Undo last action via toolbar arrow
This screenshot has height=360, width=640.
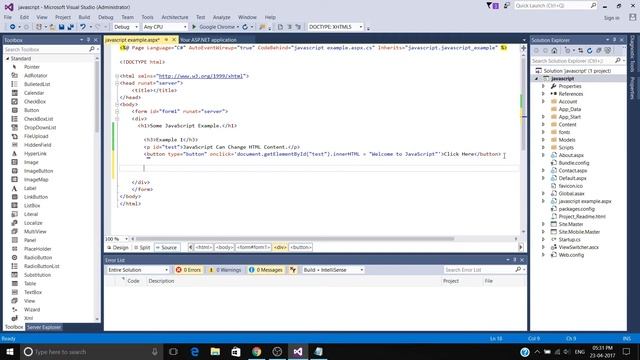click(x=83, y=27)
